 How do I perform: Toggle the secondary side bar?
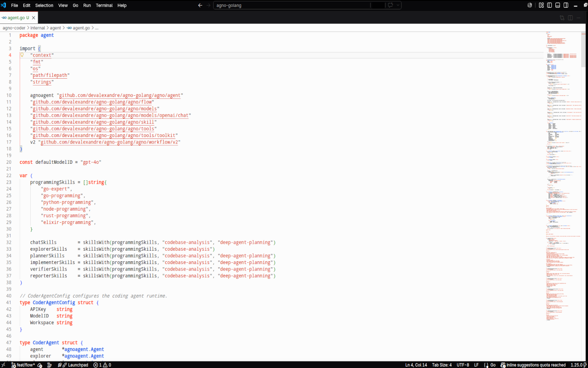(x=566, y=6)
